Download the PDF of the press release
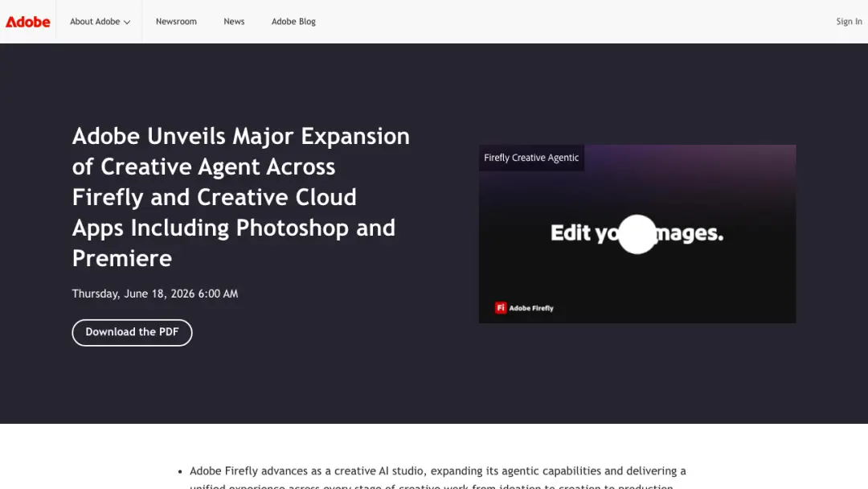The height and width of the screenshot is (489, 868). 133,332
